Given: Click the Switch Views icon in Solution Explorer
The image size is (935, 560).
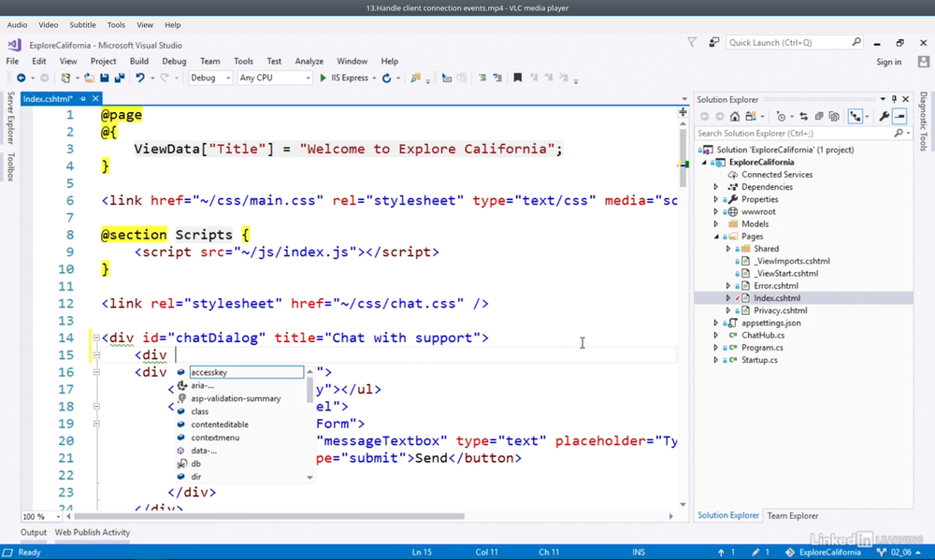Looking at the screenshot, I should click(750, 116).
